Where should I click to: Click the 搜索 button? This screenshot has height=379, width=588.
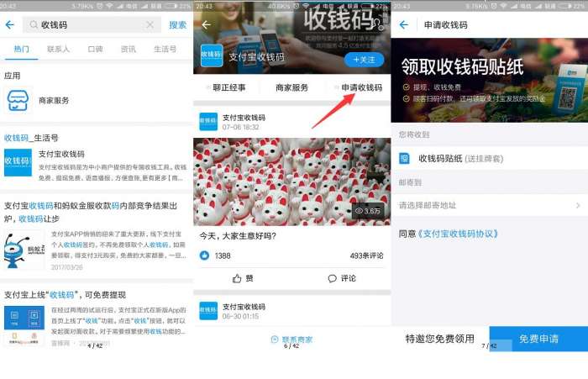pos(177,24)
